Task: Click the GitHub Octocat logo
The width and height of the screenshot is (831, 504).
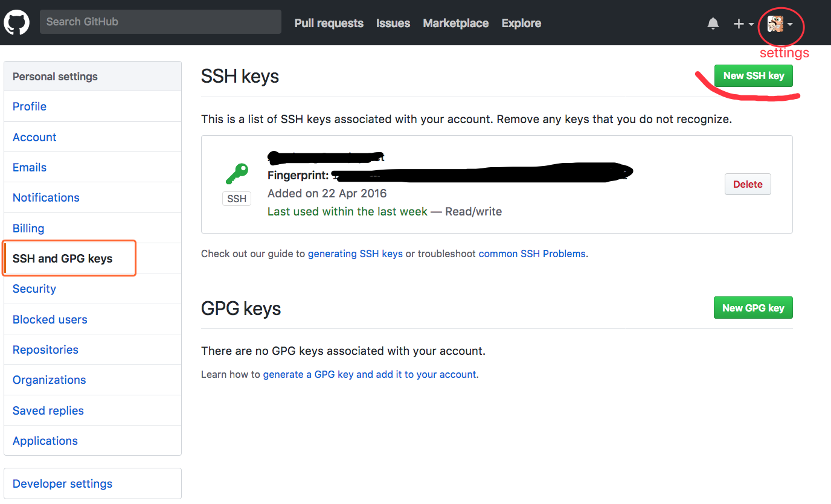Action: (16, 23)
